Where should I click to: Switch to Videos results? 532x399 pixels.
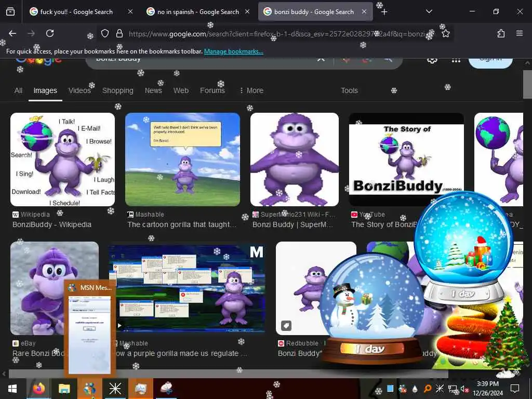[x=79, y=90]
